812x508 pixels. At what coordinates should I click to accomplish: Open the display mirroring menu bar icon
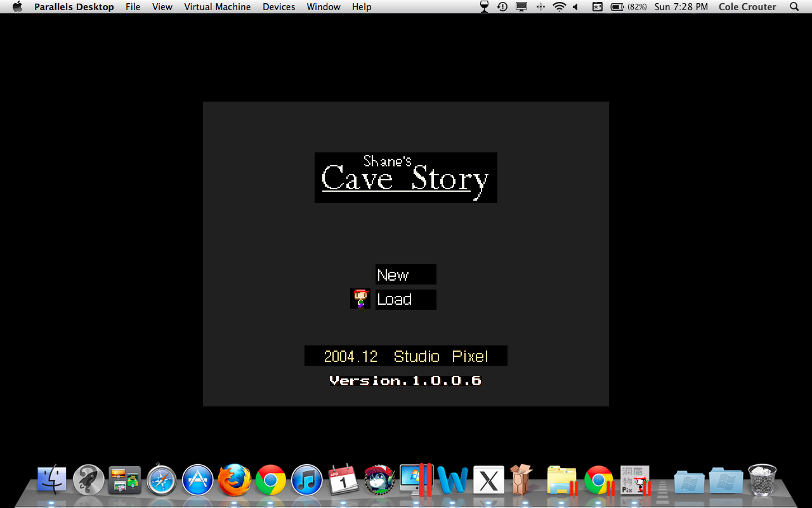pos(521,7)
